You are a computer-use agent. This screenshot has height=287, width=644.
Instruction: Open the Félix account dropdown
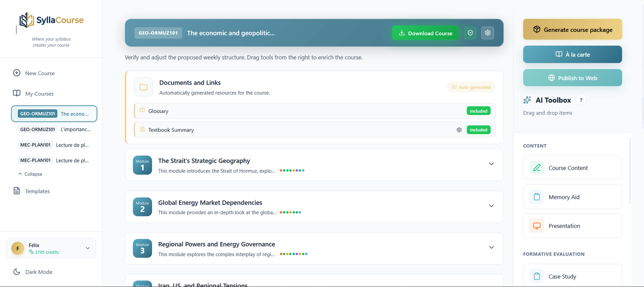point(87,248)
